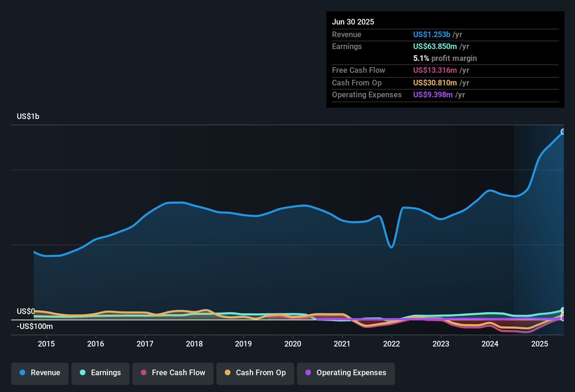Toggle the Revenue series in the legend
The width and height of the screenshot is (575, 392).
coord(40,373)
